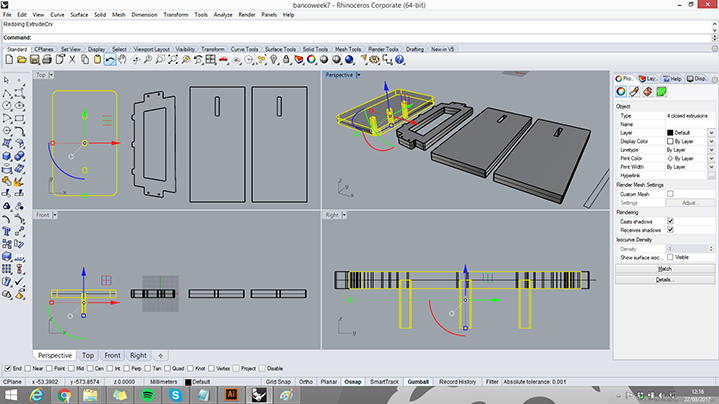The image size is (719, 404).
Task: Expand the Display Color dropdown
Action: [x=711, y=141]
